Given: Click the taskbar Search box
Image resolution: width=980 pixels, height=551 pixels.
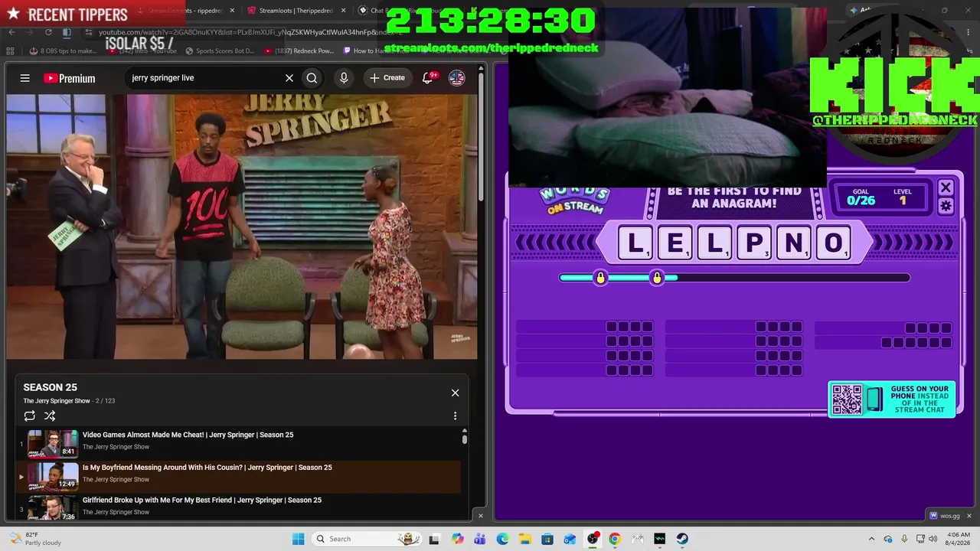Looking at the screenshot, I should 366,539.
